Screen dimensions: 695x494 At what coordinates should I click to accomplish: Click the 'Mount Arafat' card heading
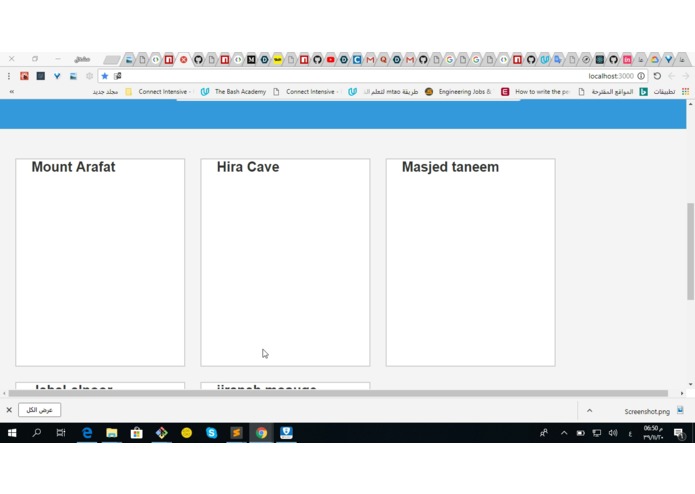pyautogui.click(x=73, y=167)
